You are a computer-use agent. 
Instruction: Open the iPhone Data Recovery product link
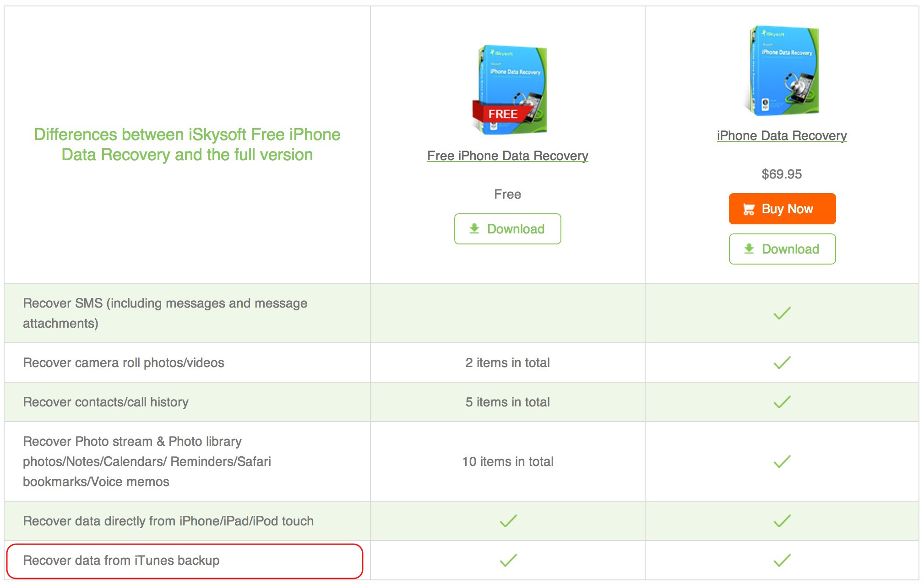pyautogui.click(x=782, y=135)
